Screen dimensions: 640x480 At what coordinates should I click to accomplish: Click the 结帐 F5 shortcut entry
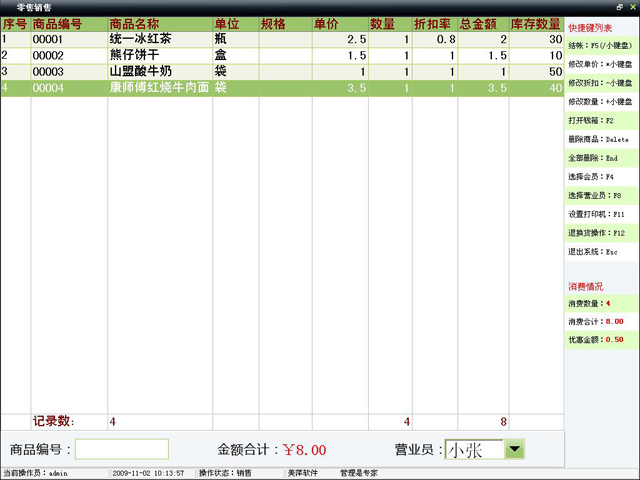tap(599, 45)
